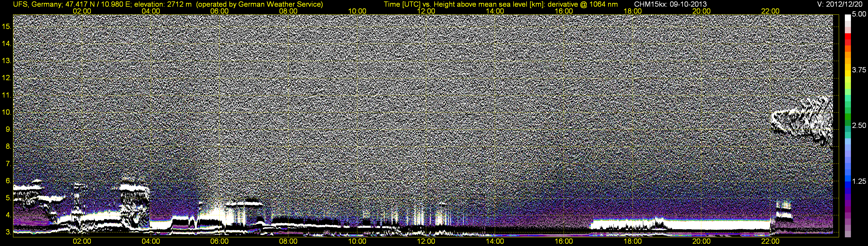This screenshot has width=868, height=246.
Task: Click '22:00' on the top time axis
Action: point(770,11)
